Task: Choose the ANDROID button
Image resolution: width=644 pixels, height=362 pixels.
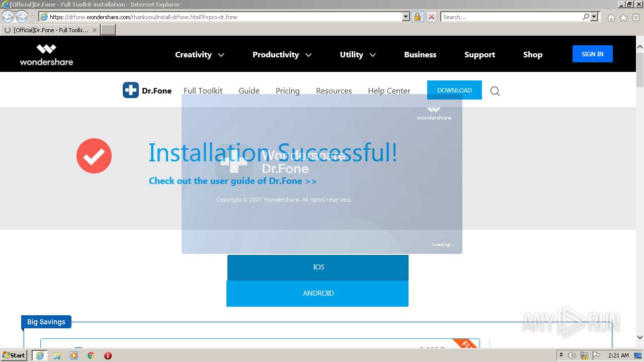Action: pos(317,293)
